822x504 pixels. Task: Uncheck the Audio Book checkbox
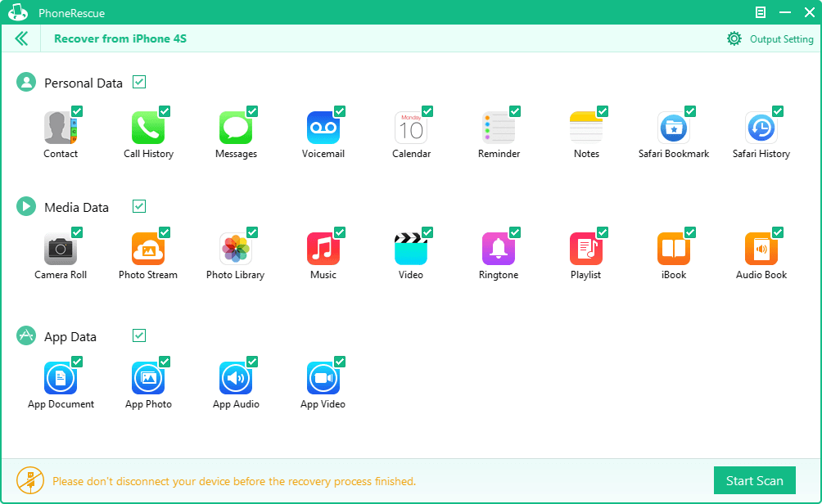[778, 232]
